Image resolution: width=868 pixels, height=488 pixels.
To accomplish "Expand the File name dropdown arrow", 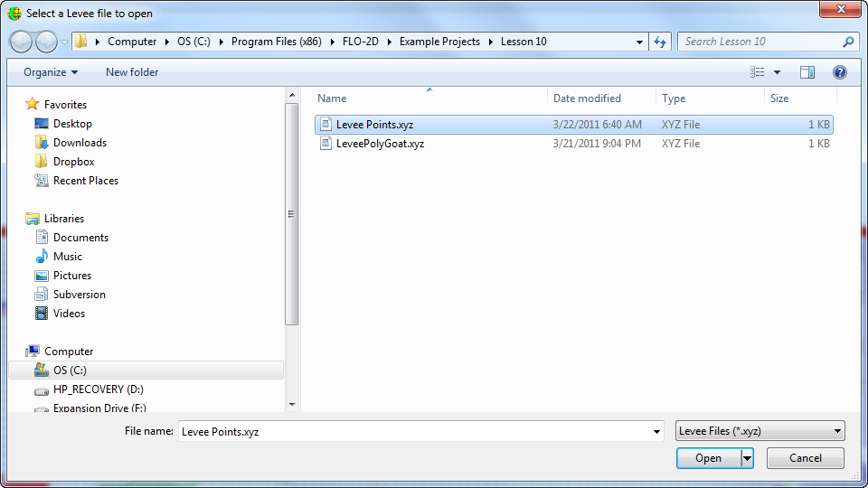I will [657, 432].
